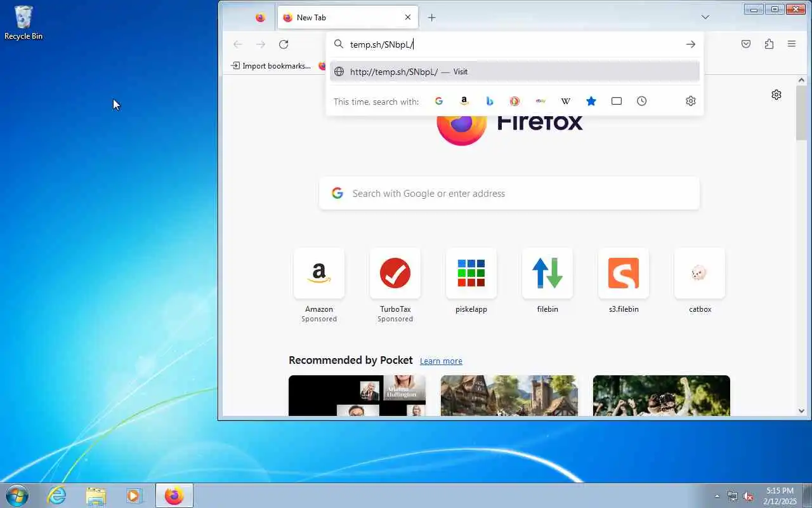Click the muted volume tray icon
The height and width of the screenshot is (508, 812).
tap(749, 496)
